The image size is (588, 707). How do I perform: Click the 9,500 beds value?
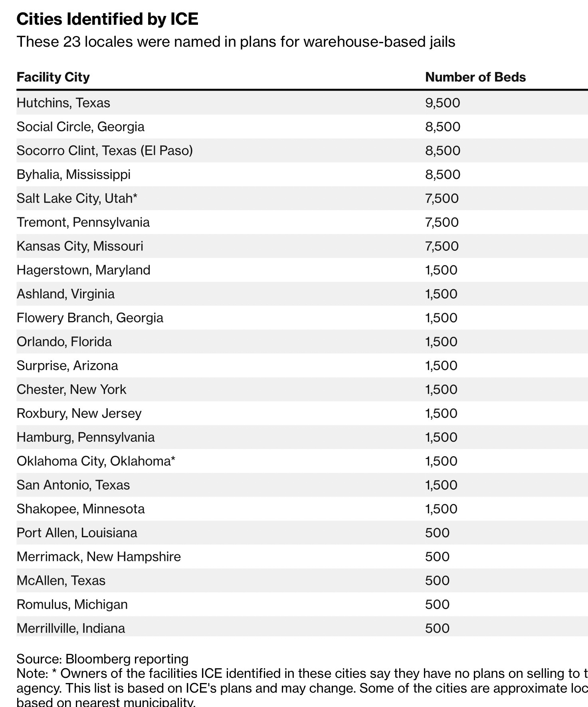click(x=442, y=103)
